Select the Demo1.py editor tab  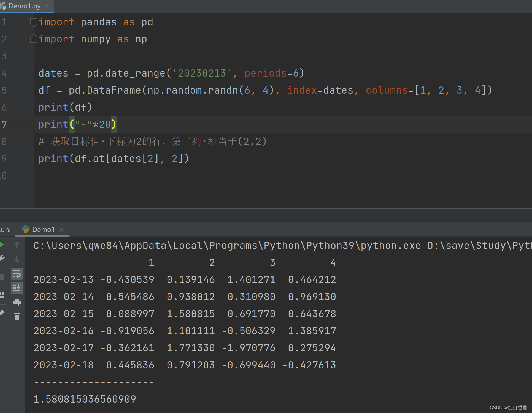pos(24,6)
